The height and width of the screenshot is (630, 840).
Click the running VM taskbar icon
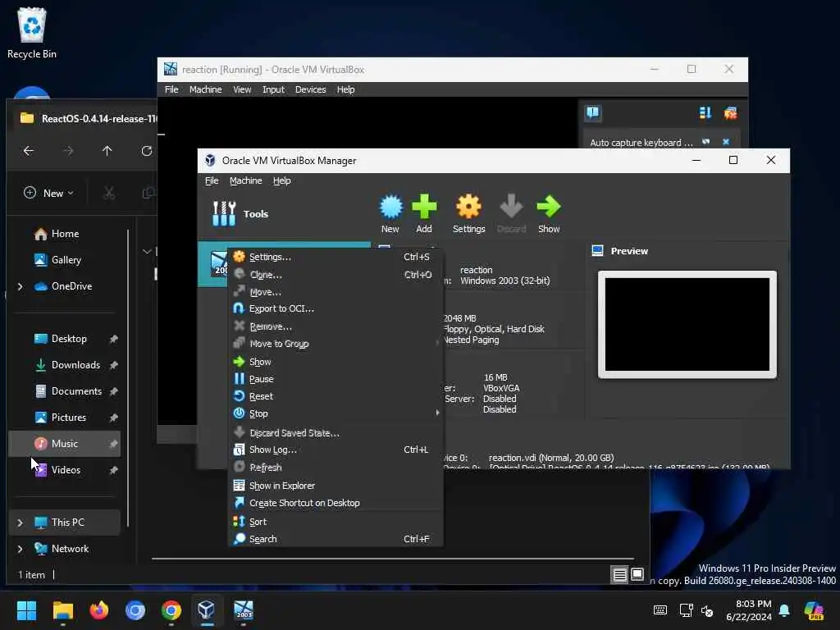(x=243, y=610)
